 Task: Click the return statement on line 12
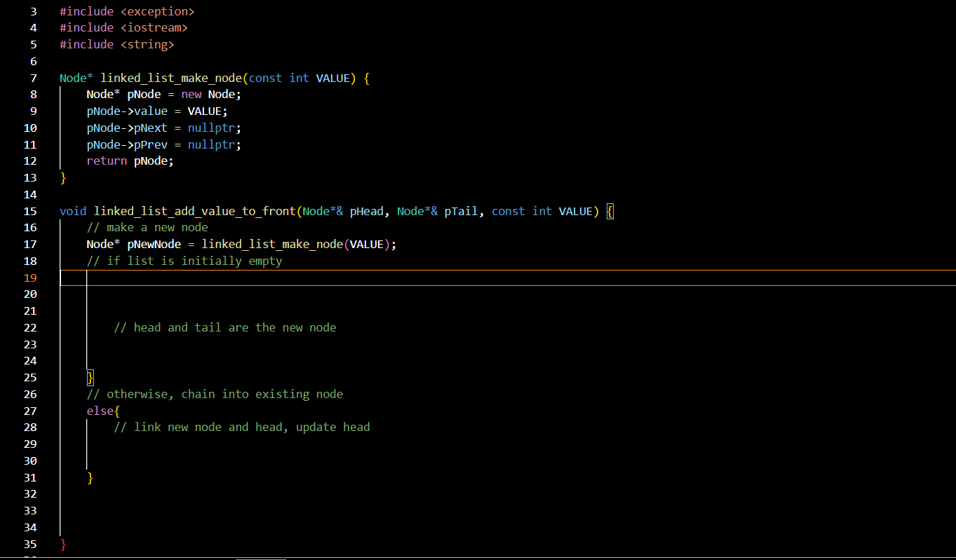tap(106, 161)
